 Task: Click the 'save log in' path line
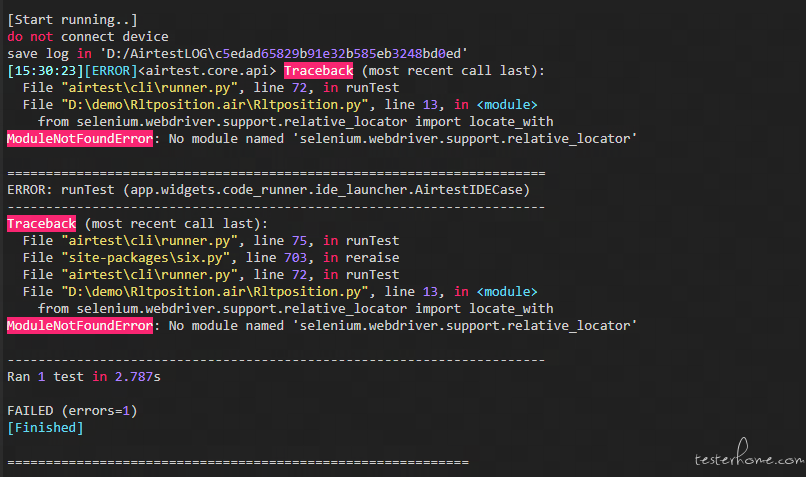tap(237, 54)
